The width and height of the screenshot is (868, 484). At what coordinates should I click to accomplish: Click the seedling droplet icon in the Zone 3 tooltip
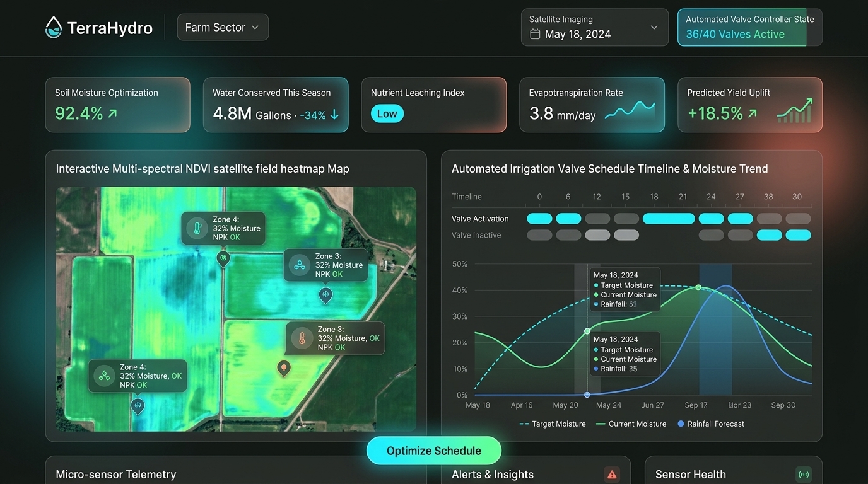(300, 265)
